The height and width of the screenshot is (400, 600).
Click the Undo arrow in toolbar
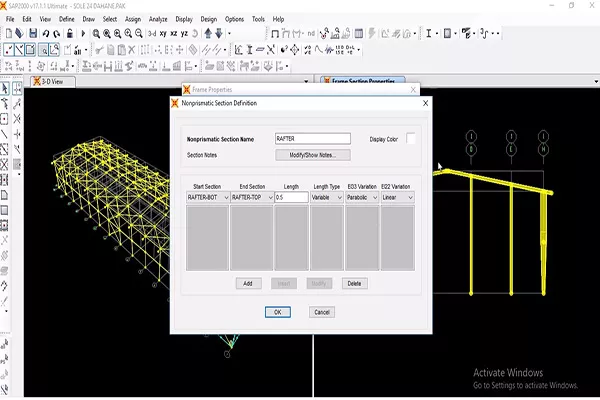point(45,33)
